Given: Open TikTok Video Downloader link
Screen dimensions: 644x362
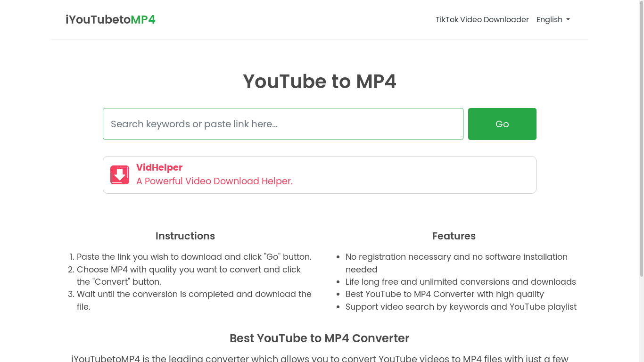Looking at the screenshot, I should click(482, 20).
